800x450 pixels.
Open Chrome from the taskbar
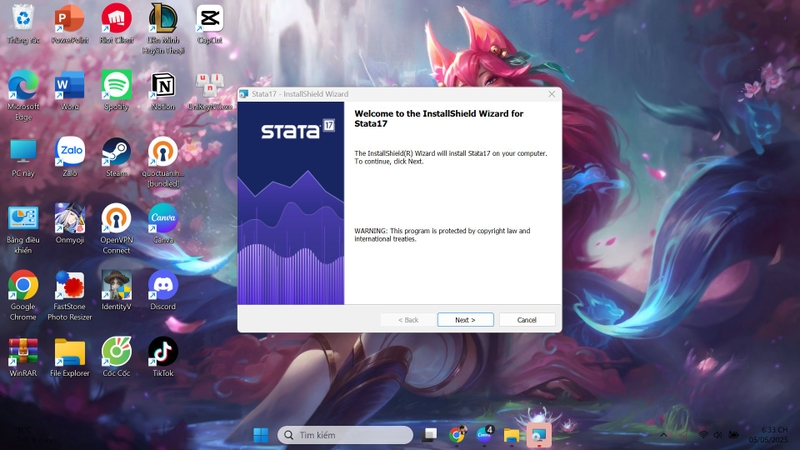coord(457,435)
